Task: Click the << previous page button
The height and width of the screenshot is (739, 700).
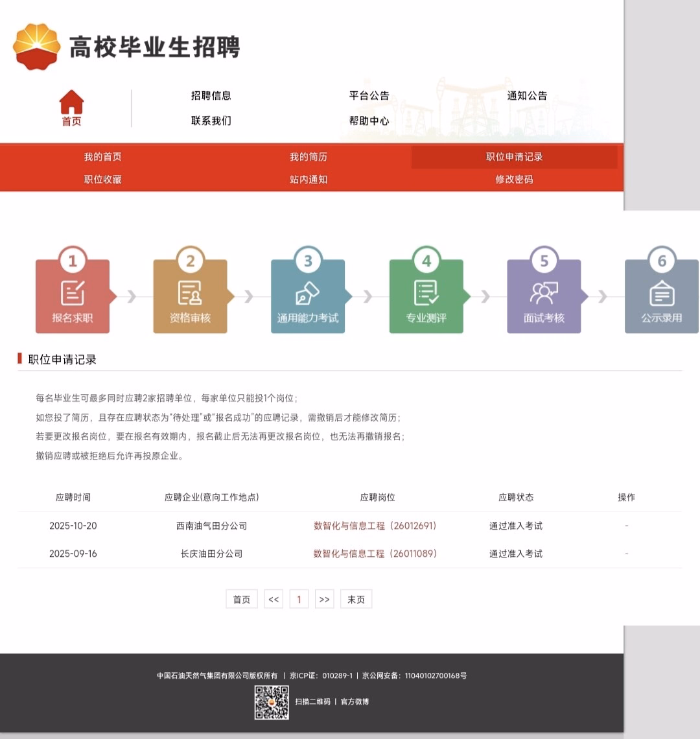Action: (274, 599)
